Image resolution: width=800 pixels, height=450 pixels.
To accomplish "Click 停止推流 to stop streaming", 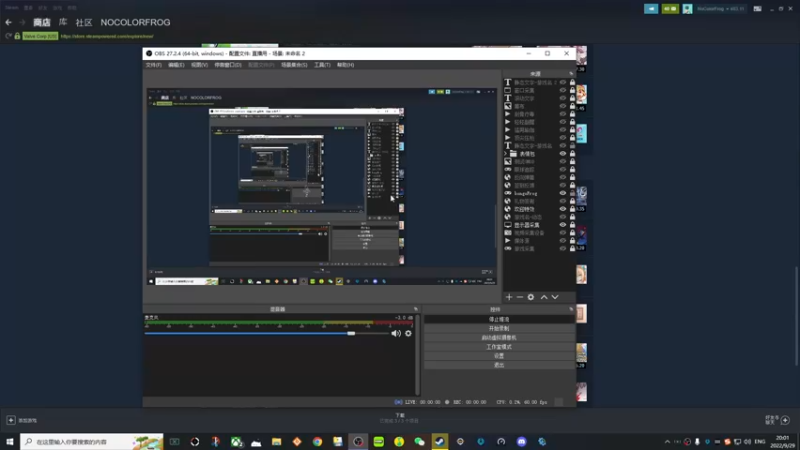I will (x=499, y=319).
